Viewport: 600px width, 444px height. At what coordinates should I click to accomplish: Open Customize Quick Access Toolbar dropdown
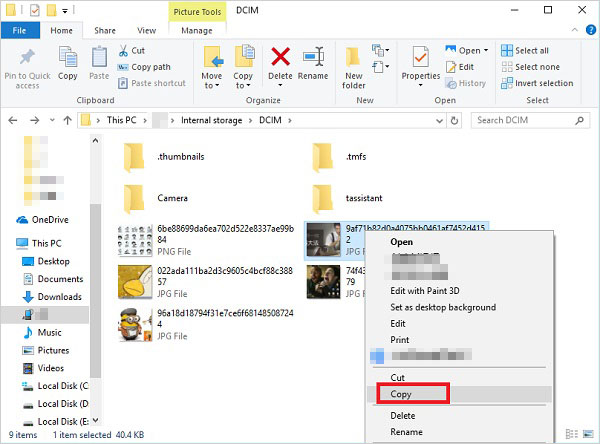[65, 11]
